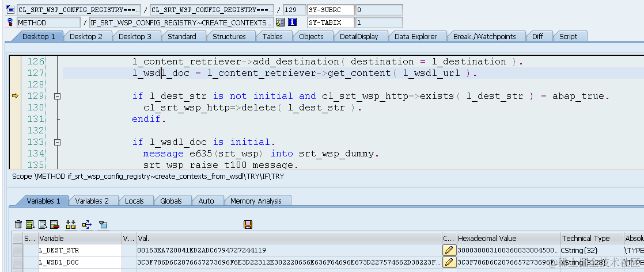The image size is (644, 272).
Task: Click the second CL_SRT_WSP_CONFIG_REGISTRY include field
Action: (x=212, y=10)
